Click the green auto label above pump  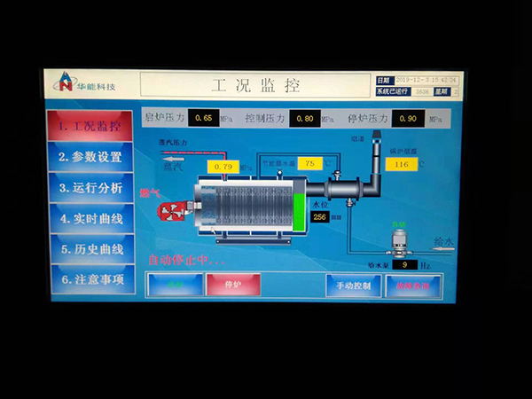399,224
